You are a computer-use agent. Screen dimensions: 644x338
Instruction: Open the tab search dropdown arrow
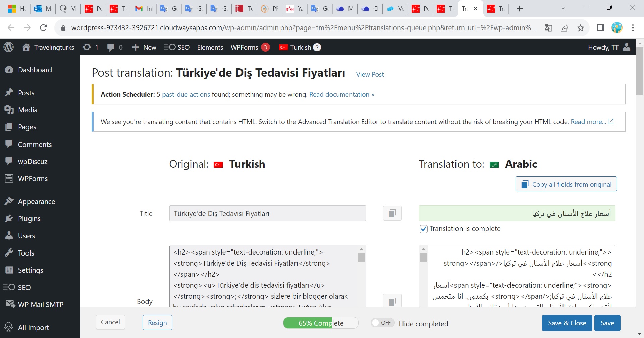tap(563, 7)
